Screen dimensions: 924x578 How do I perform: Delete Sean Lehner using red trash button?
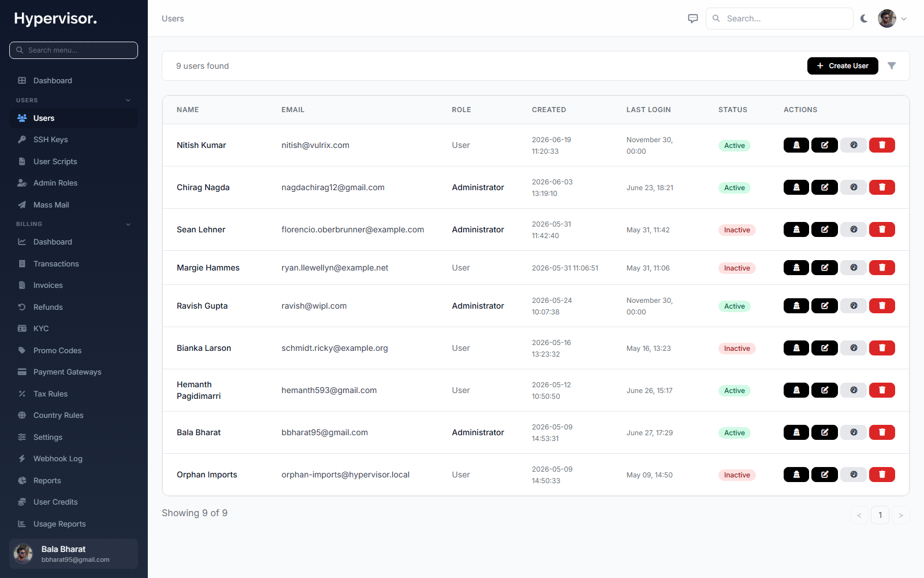[x=882, y=229]
